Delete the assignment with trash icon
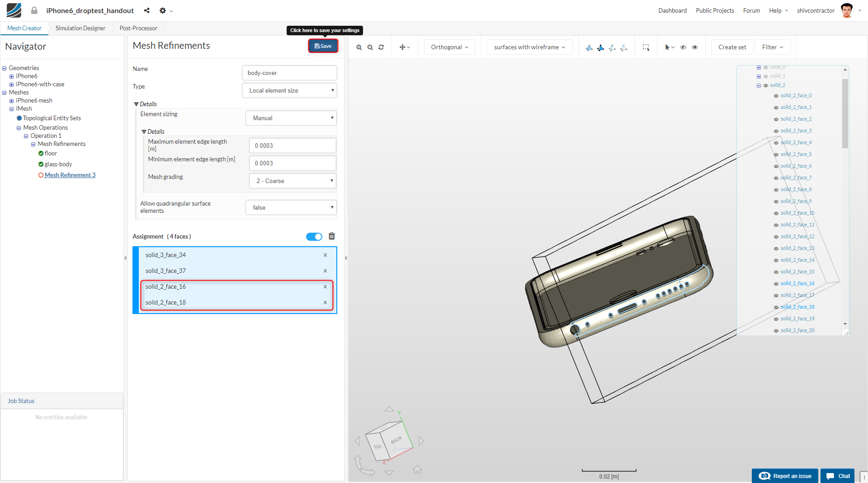The width and height of the screenshot is (868, 483). [332, 236]
